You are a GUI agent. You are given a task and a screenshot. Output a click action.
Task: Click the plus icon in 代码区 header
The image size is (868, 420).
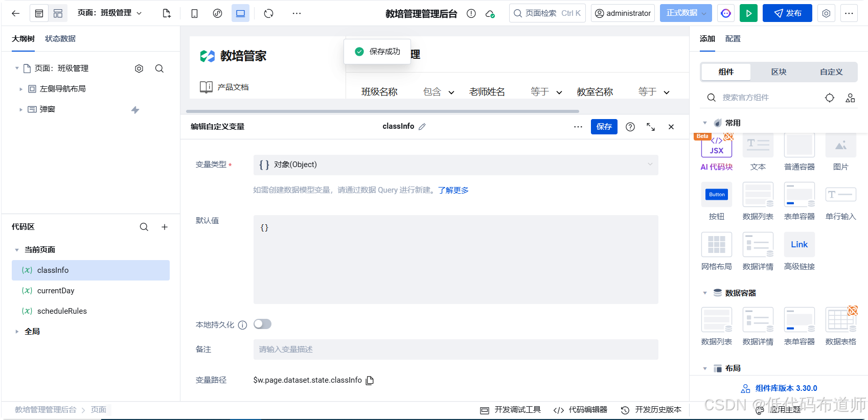(165, 227)
